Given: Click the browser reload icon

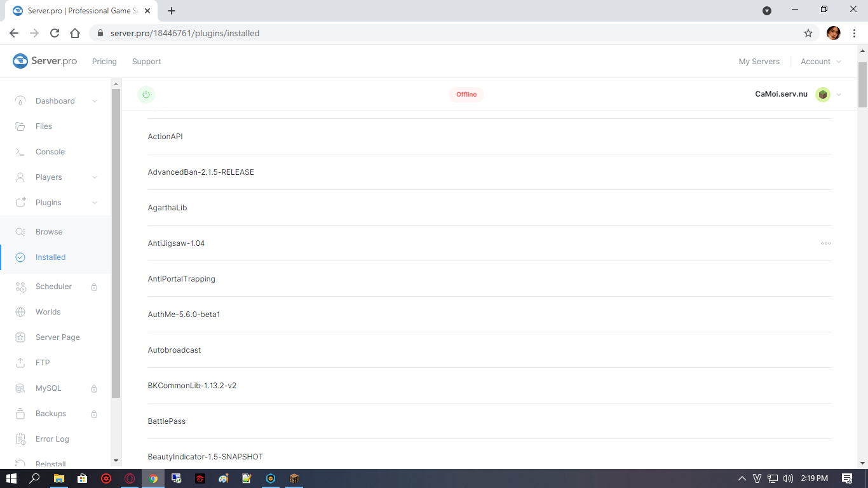Looking at the screenshot, I should click(x=55, y=33).
